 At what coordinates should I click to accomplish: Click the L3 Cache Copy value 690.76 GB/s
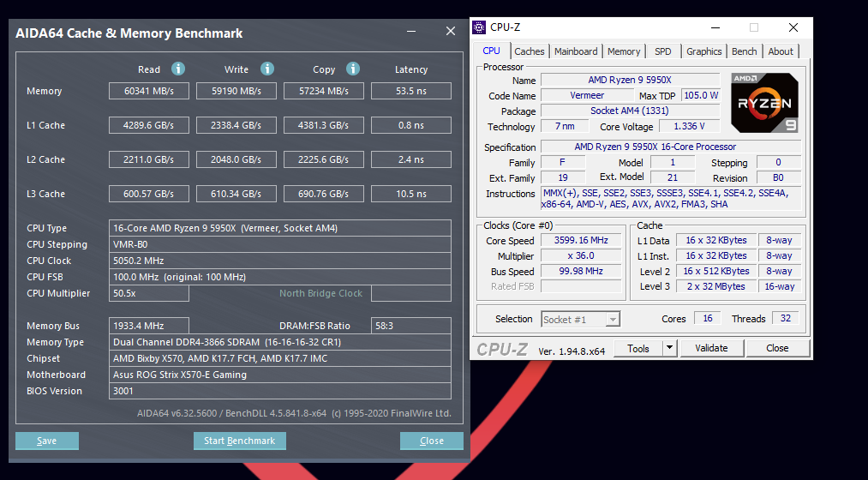[324, 194]
